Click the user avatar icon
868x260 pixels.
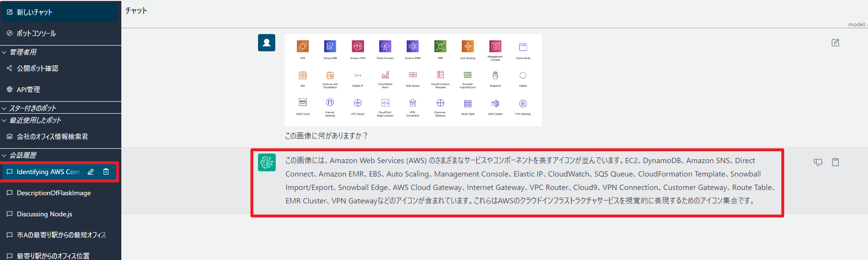[267, 43]
